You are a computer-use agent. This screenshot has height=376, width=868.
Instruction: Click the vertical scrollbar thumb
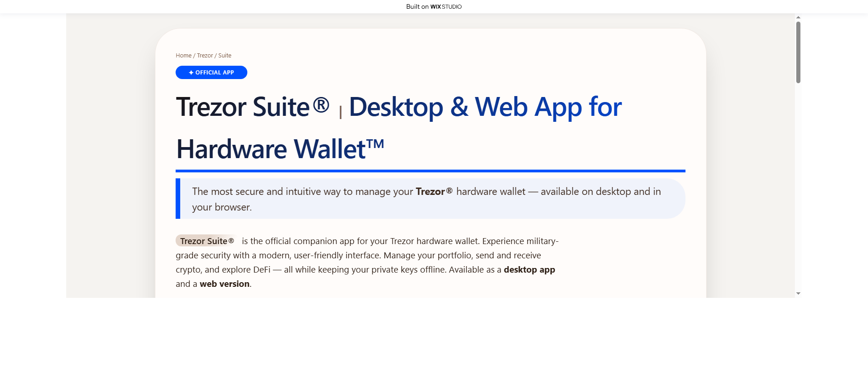coord(798,52)
